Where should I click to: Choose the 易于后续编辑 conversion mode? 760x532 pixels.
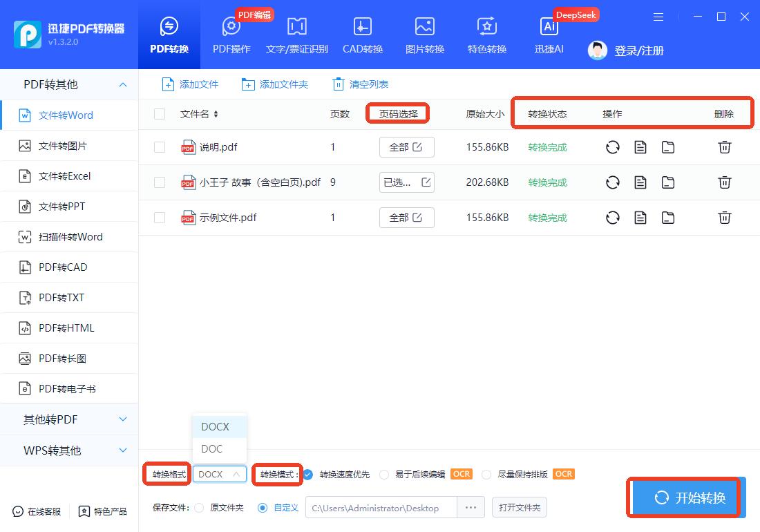[385, 475]
